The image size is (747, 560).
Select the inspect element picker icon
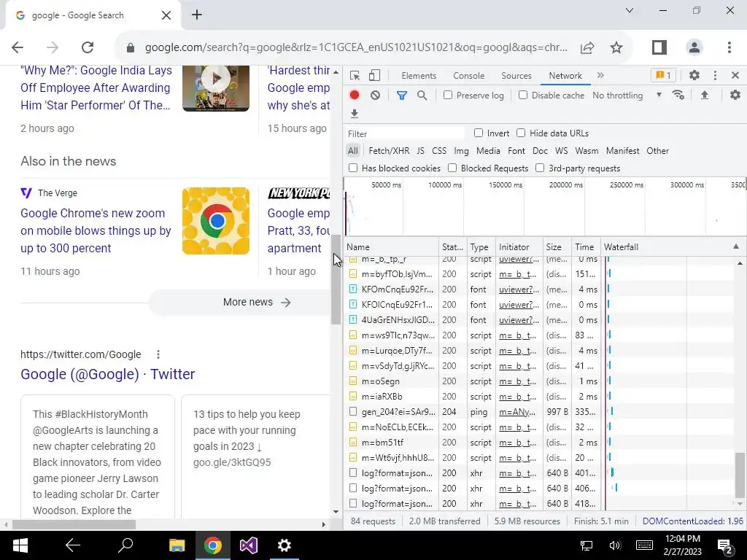355,76
